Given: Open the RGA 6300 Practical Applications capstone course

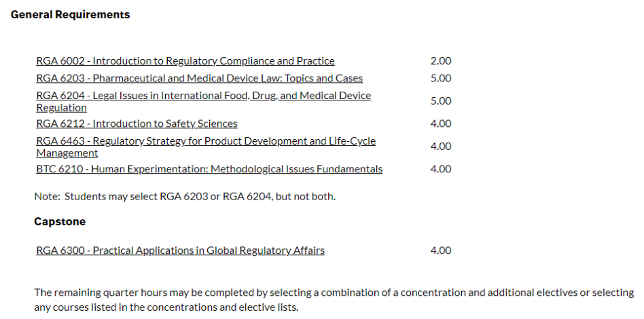Looking at the screenshot, I should [180, 250].
